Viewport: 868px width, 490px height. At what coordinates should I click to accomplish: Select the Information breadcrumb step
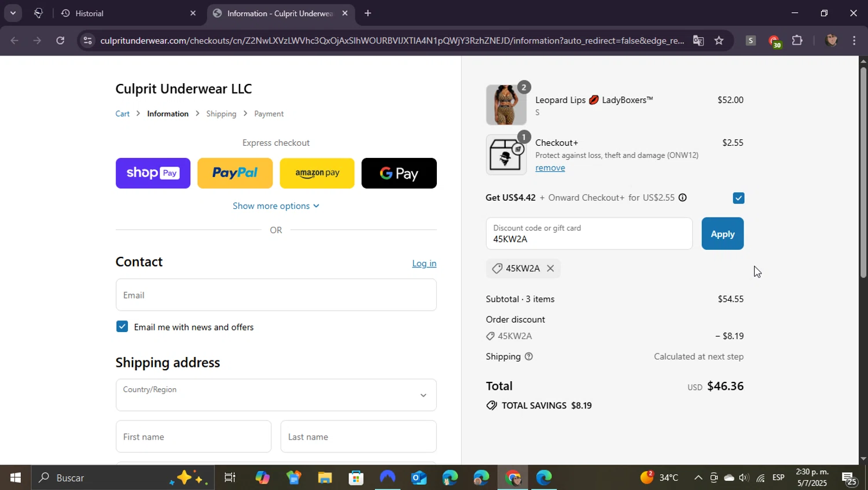pos(168,114)
